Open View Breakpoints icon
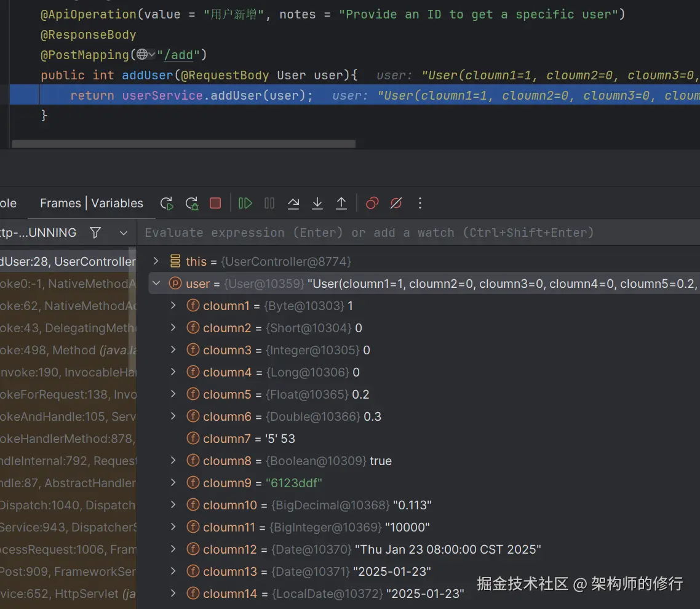This screenshot has width=700, height=609. (x=372, y=204)
